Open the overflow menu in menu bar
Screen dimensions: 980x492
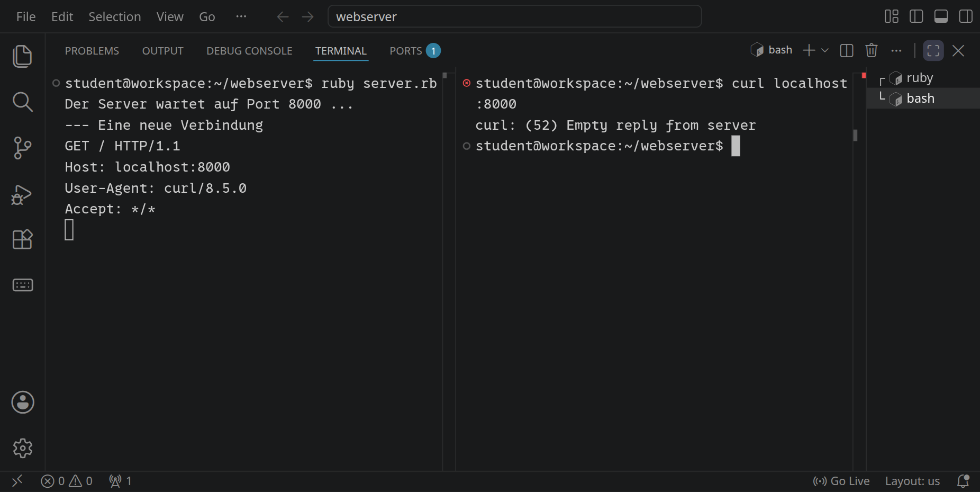coord(241,16)
